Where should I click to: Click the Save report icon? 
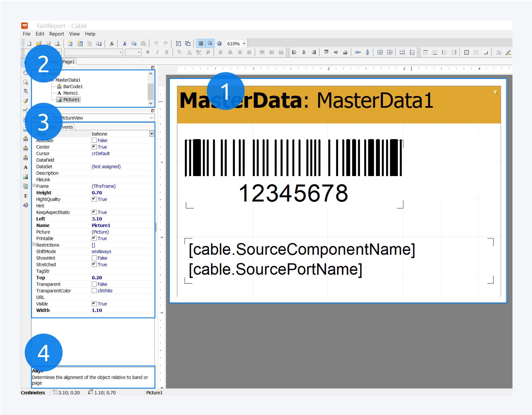[48, 43]
